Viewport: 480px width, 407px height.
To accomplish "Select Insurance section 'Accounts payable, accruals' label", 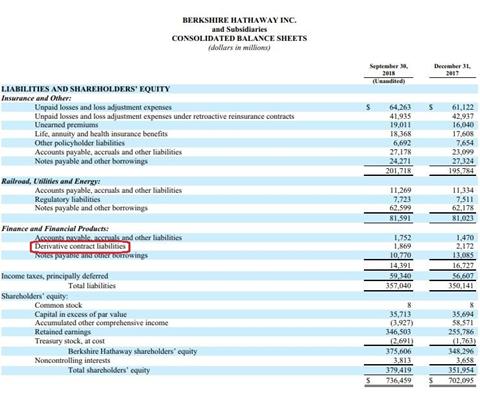I will click(x=108, y=152).
